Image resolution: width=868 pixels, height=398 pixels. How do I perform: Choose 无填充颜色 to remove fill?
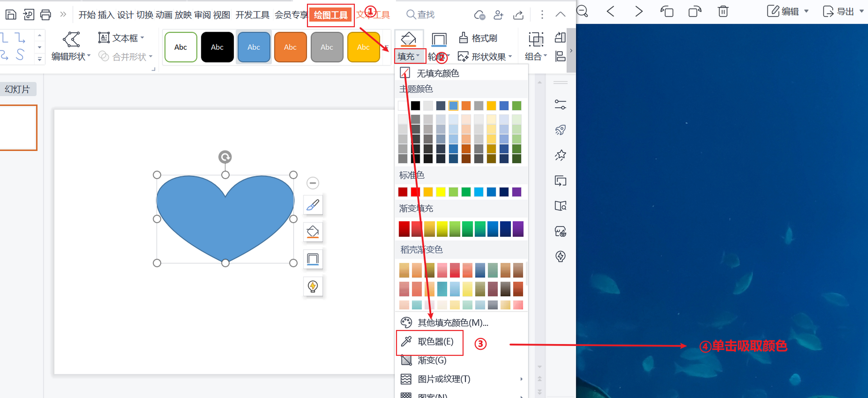click(437, 73)
